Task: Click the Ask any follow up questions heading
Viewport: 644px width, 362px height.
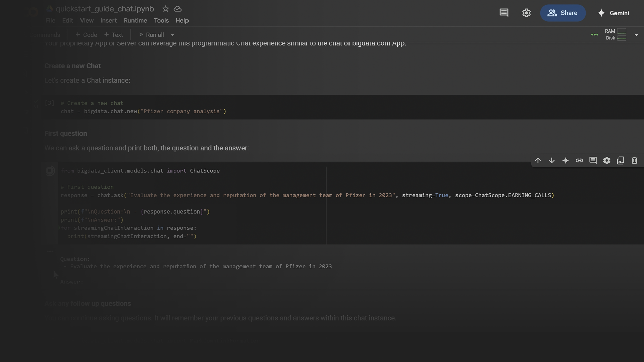Action: 88,304
